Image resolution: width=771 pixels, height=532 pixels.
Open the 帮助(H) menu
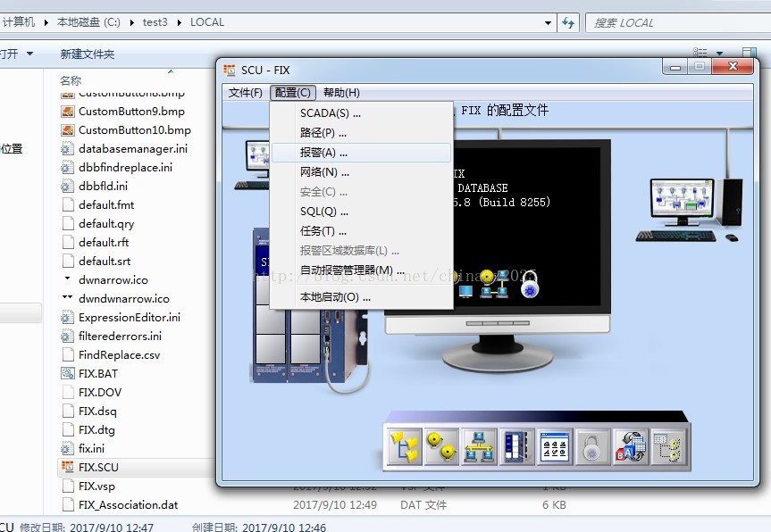[x=341, y=92]
